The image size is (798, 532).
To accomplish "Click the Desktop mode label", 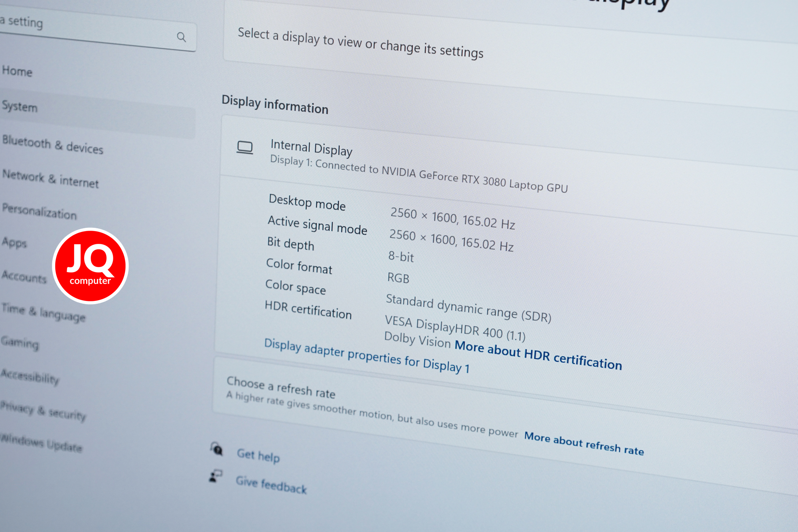I will coord(307,202).
